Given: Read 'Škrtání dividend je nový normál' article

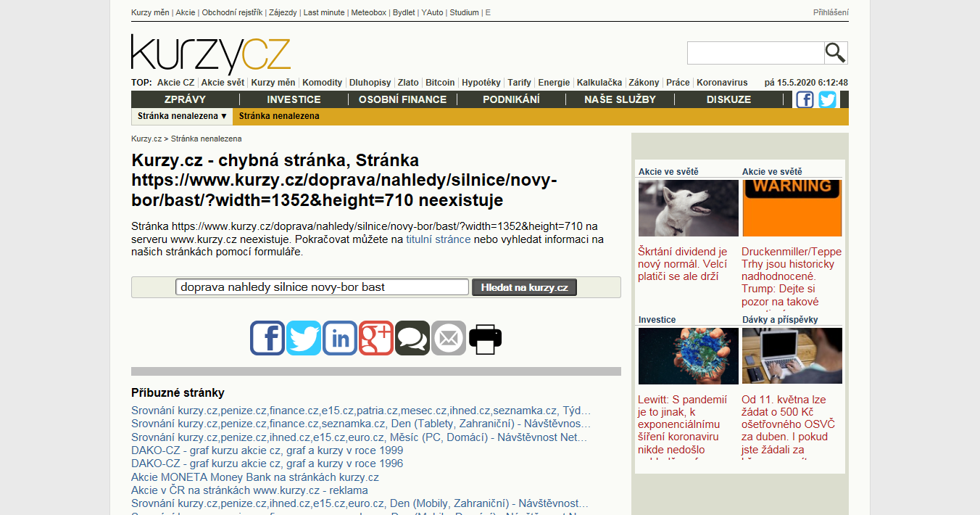Looking at the screenshot, I should click(683, 264).
